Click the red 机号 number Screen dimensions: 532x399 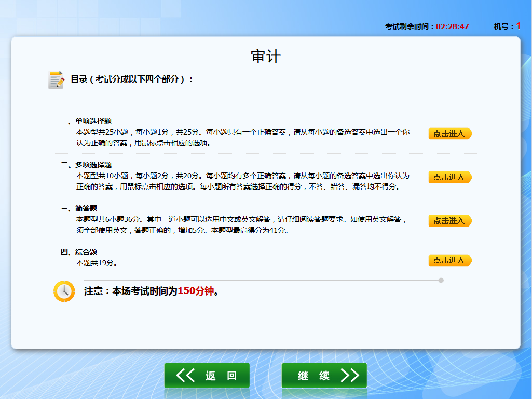[x=518, y=26]
